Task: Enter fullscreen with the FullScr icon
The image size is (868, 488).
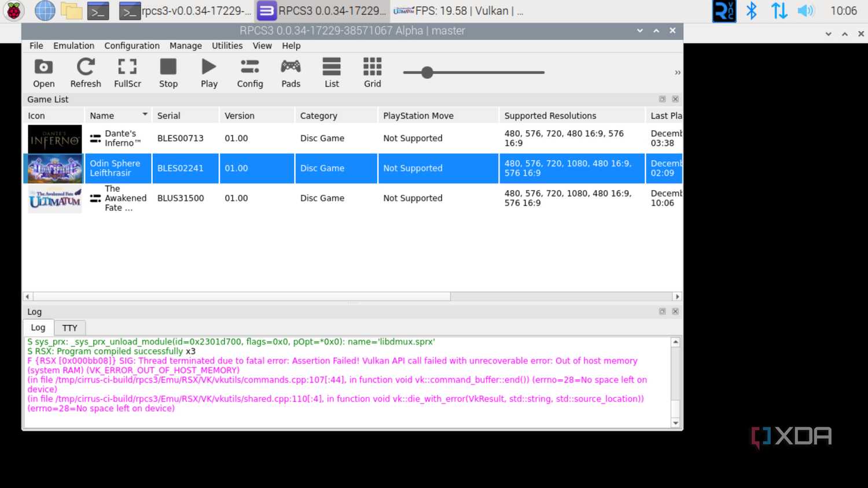Action: [127, 73]
